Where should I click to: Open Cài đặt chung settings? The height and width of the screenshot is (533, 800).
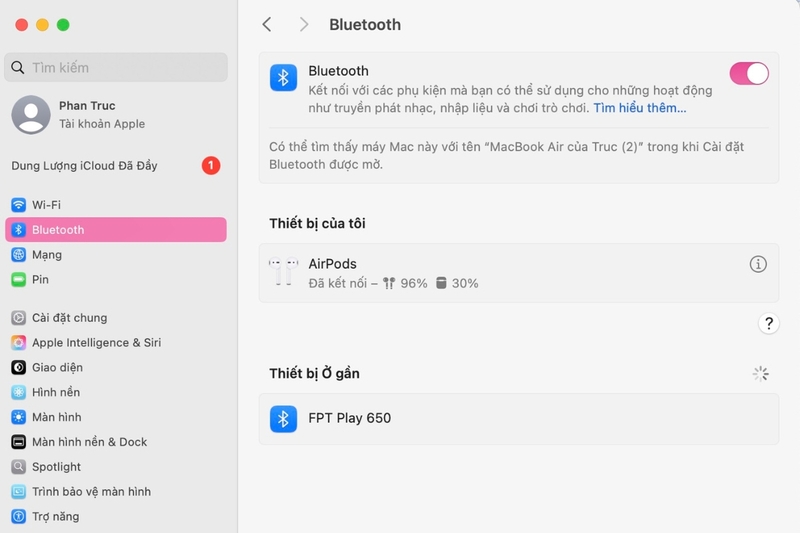(x=116, y=318)
